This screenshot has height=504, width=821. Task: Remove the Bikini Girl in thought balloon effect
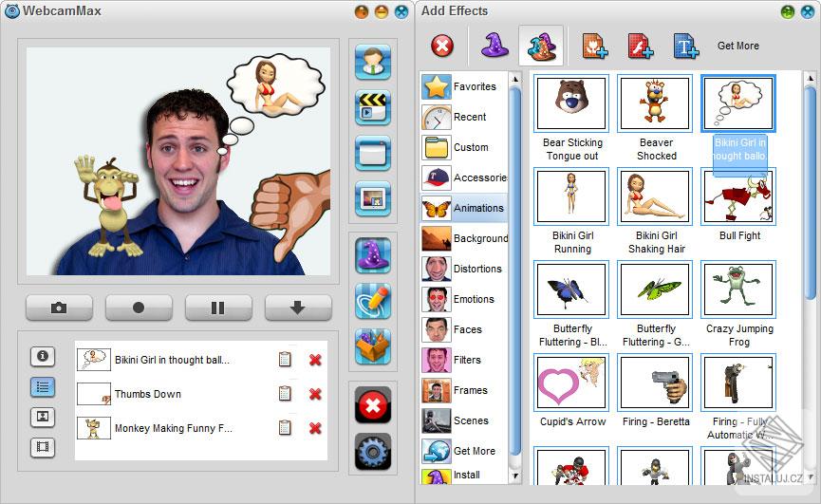315,360
